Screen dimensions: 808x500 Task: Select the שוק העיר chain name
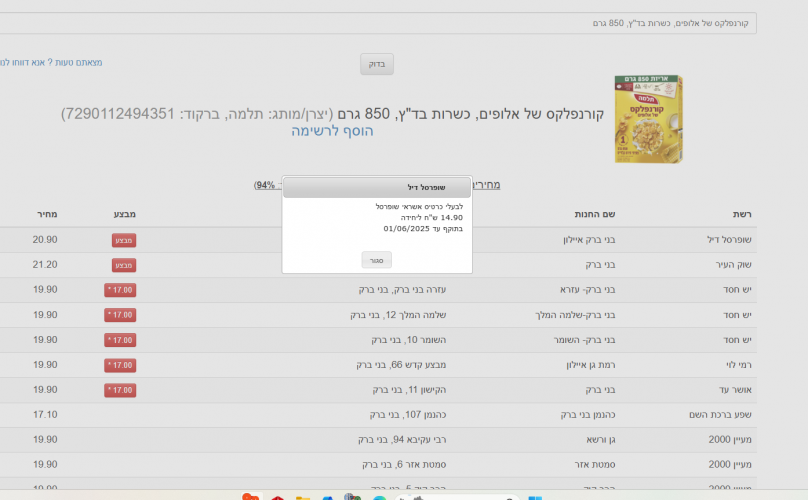733,264
